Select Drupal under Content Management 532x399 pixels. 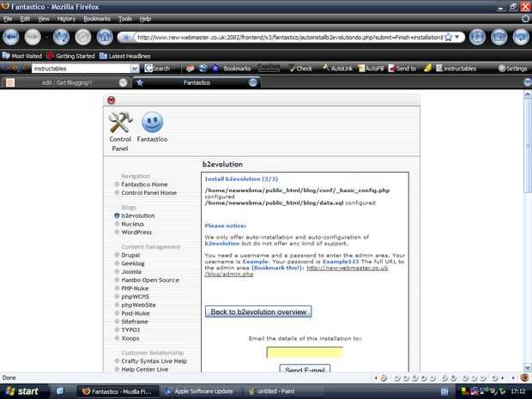(x=130, y=255)
